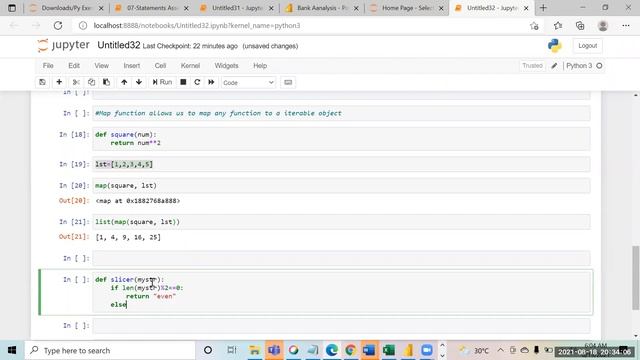Open a new browser tab
The image size is (640, 360).
[x=543, y=8]
